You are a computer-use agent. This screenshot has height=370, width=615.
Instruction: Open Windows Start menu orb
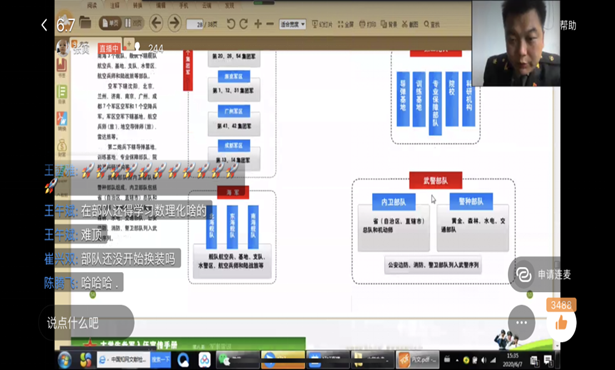coord(64,360)
